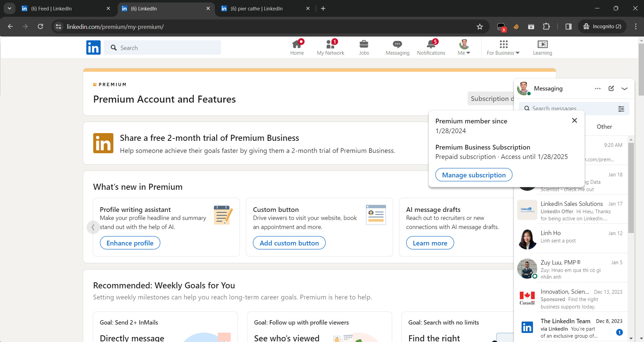Viewport: 644px width, 342px height.
Task: Click Add custom button
Action: [289, 243]
